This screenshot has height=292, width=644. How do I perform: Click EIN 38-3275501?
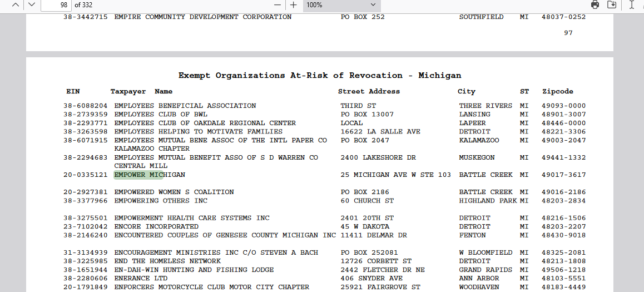pyautogui.click(x=86, y=218)
